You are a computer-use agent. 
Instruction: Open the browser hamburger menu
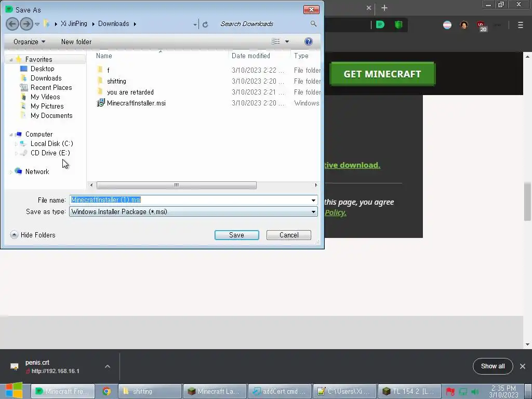coord(521,25)
